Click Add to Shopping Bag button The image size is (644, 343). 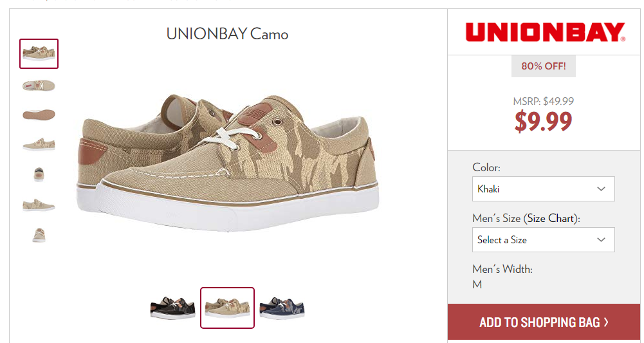click(544, 322)
